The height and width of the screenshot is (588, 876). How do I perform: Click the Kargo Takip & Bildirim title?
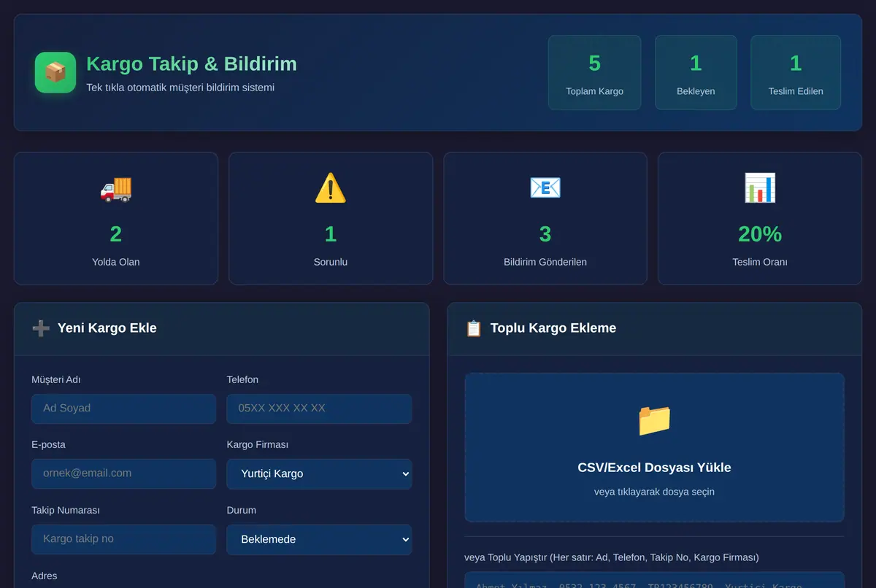coord(191,63)
